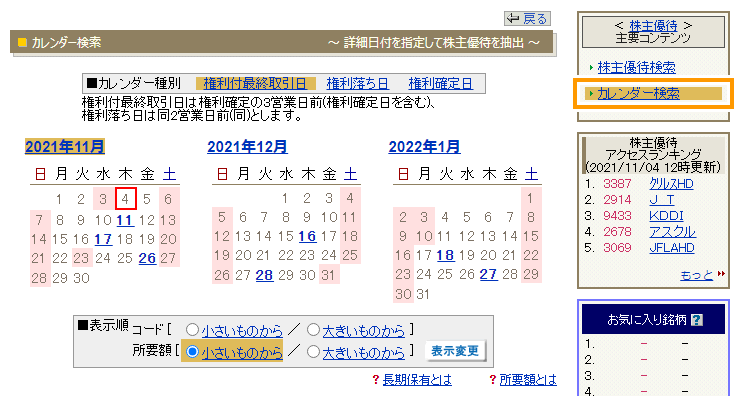Click the question mark before 所要額とは
The width and height of the screenshot is (738, 396).
(x=492, y=380)
